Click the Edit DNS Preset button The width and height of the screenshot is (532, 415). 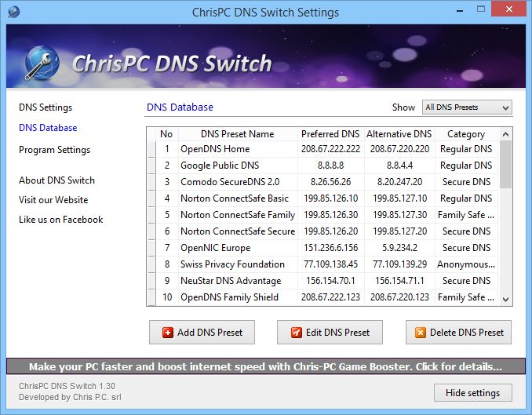tap(330, 332)
